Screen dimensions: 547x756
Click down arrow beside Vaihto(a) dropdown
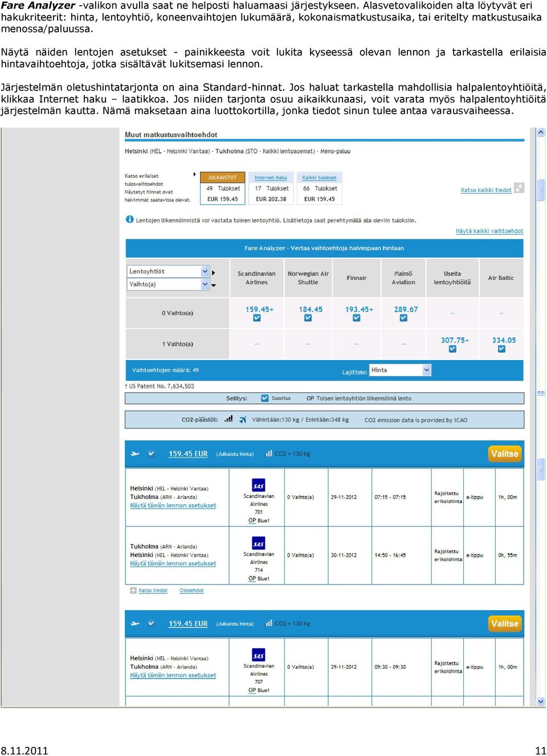point(214,285)
